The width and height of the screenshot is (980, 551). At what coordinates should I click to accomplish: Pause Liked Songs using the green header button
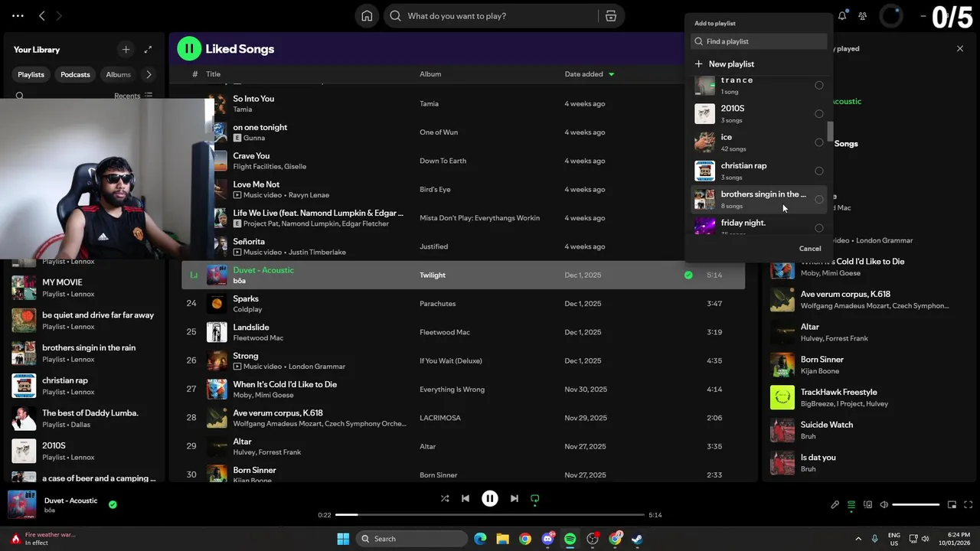click(x=188, y=48)
